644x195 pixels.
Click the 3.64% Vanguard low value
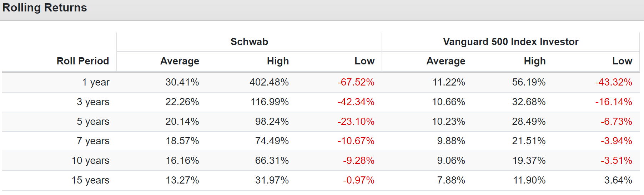[618, 180]
